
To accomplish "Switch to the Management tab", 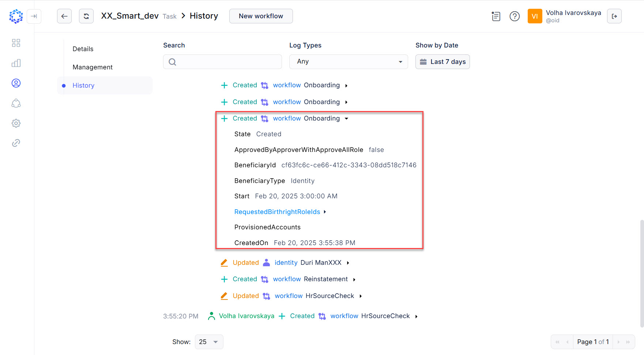I will click(x=92, y=67).
